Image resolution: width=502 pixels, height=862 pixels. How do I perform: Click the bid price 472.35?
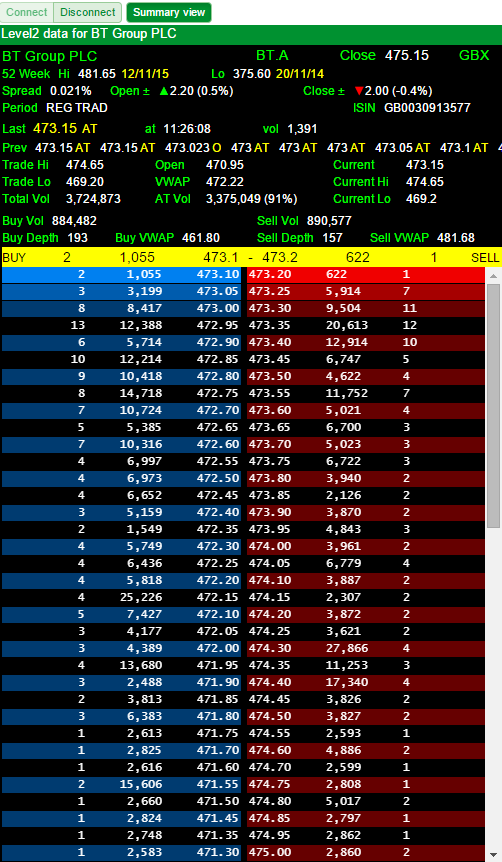pyautogui.click(x=218, y=530)
